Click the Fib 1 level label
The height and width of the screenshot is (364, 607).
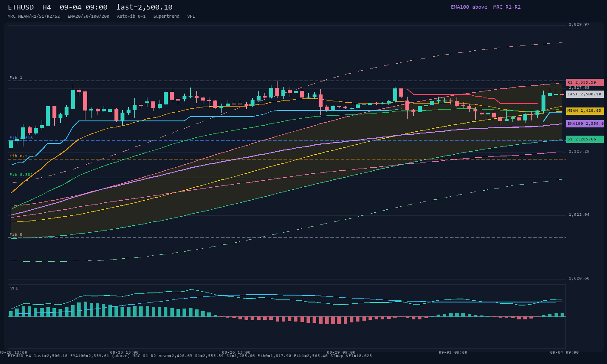[16, 78]
